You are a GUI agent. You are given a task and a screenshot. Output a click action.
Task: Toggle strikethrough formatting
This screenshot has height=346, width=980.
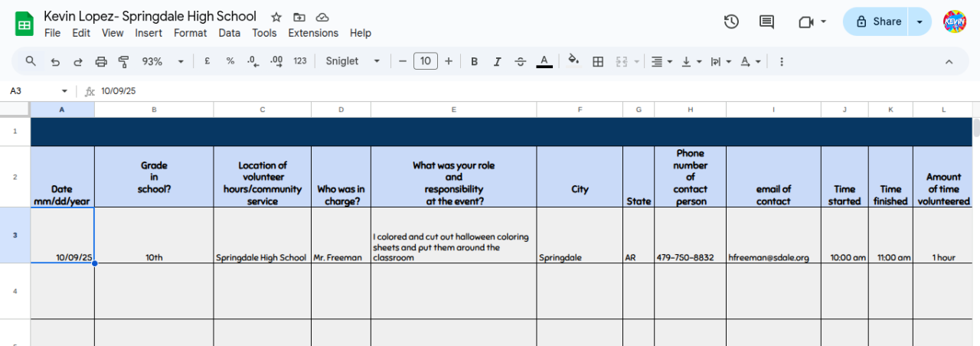(x=521, y=61)
